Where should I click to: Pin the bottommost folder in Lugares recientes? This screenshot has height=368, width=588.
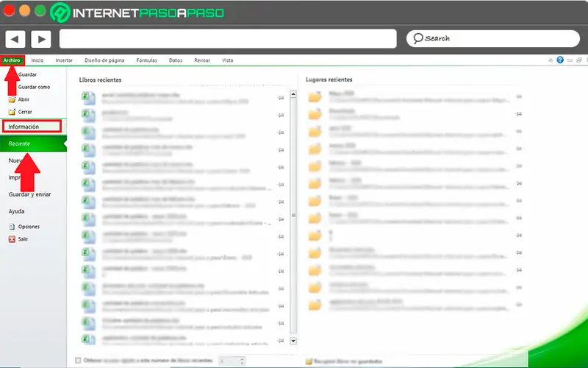pos(519,305)
